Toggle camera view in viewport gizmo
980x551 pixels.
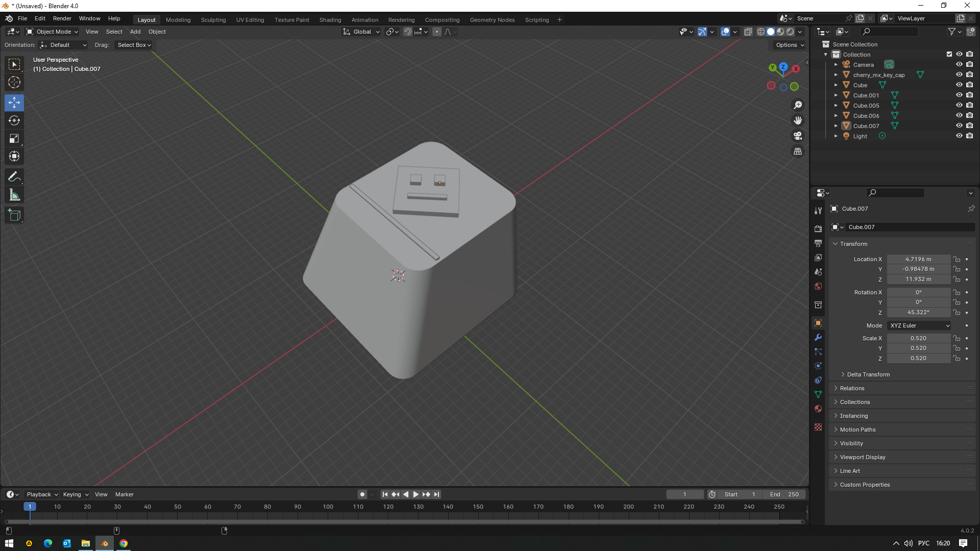pyautogui.click(x=798, y=136)
